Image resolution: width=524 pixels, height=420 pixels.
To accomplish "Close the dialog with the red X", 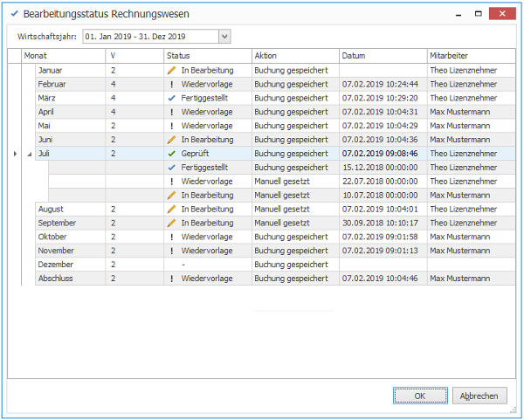I will tap(502, 14).
